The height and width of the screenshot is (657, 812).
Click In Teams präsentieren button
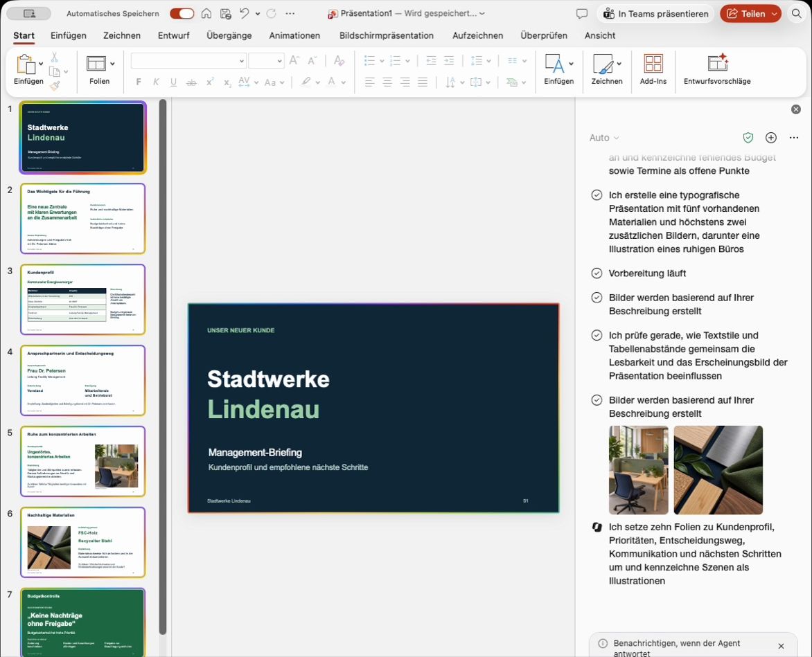[655, 14]
